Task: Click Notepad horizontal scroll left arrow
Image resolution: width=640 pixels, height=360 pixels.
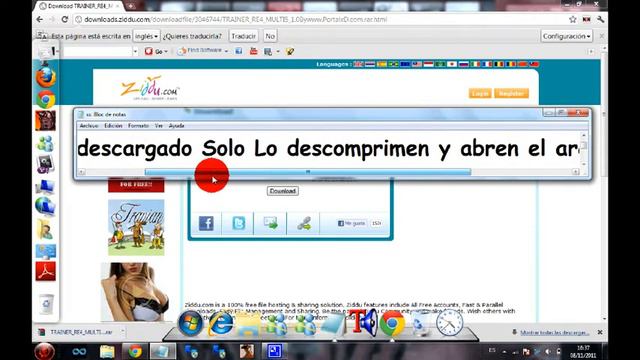Action: (82, 172)
